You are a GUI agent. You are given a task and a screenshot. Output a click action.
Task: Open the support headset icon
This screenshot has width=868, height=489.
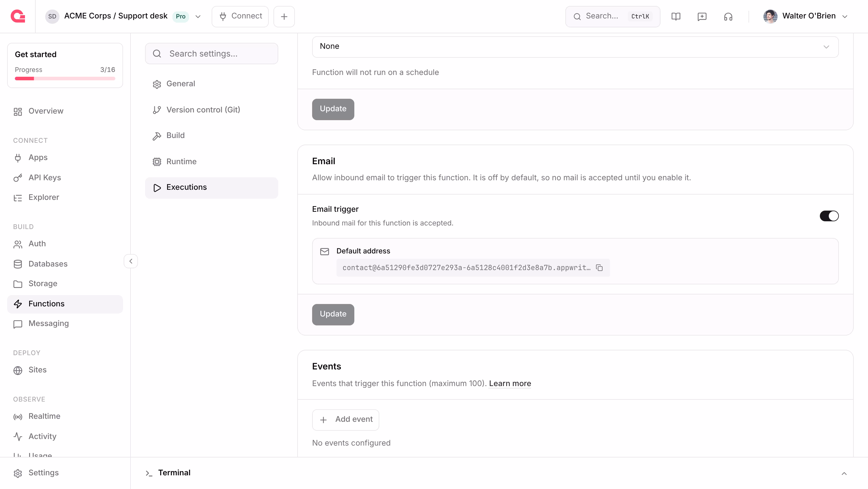point(728,17)
